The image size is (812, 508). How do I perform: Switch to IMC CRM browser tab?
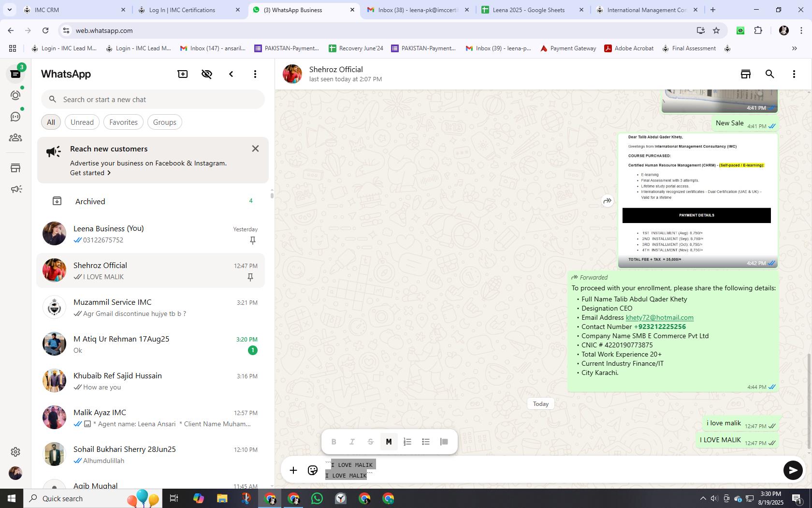point(73,10)
